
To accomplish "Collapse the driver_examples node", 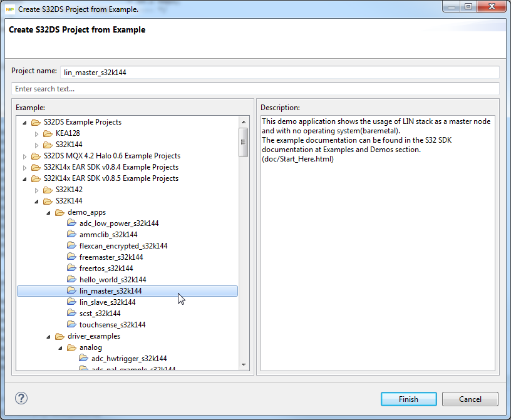I will [x=48, y=337].
